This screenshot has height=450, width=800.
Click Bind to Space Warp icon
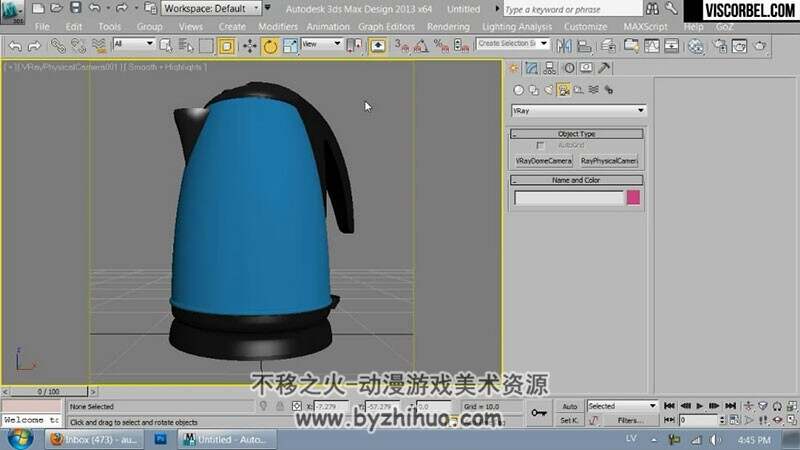pyautogui.click(x=98, y=46)
